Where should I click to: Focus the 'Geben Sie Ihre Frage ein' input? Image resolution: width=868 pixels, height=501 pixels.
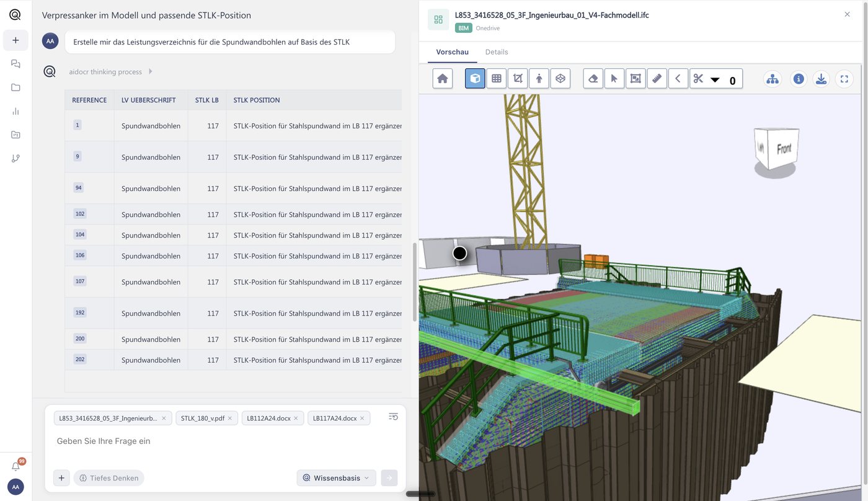coord(225,441)
